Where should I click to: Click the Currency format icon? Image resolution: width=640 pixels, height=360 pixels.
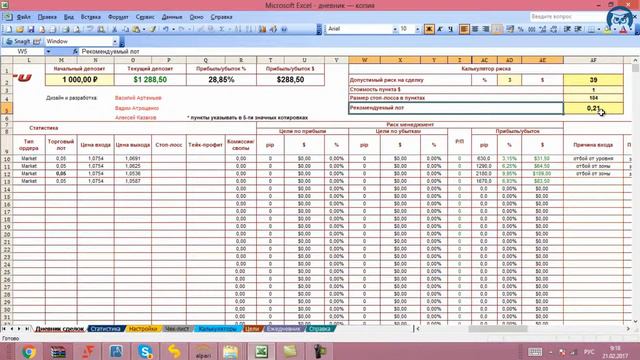pyautogui.click(x=510, y=29)
